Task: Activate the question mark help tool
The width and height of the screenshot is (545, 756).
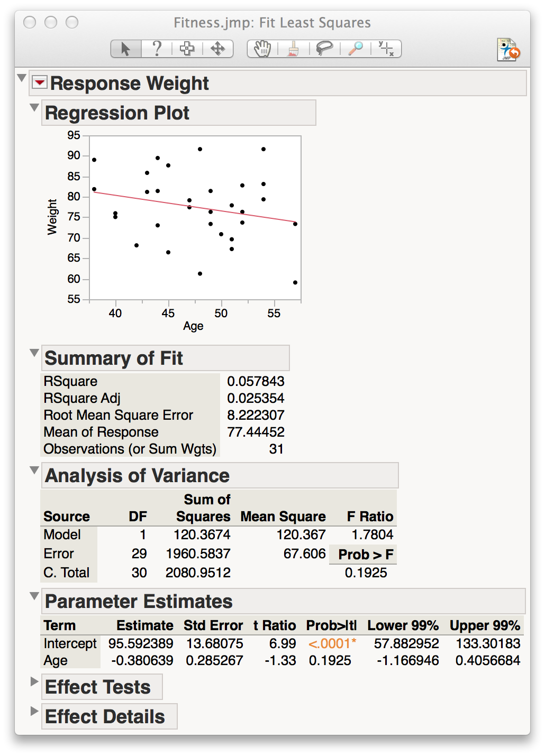Action: (x=157, y=49)
